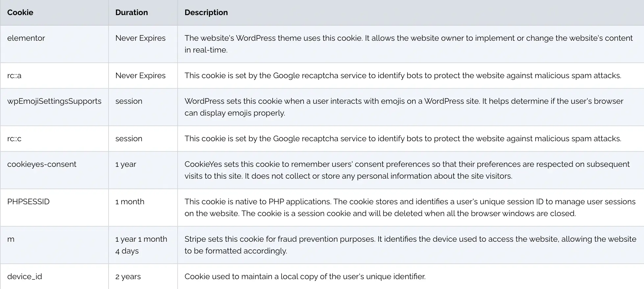Image resolution: width=644 pixels, height=289 pixels.
Task: Select the wpEmojiSettingsSupports cookie cell
Action: (x=54, y=101)
